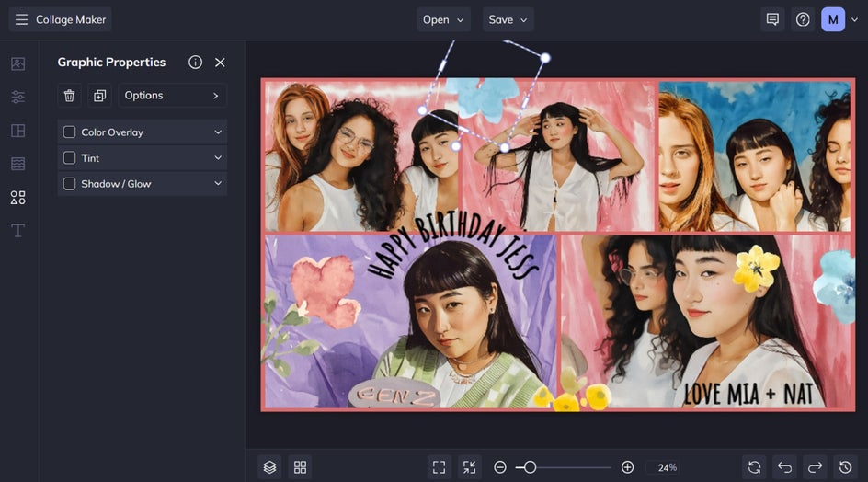The height and width of the screenshot is (482, 868).
Task: Open the feedback comments icon
Action: (772, 19)
